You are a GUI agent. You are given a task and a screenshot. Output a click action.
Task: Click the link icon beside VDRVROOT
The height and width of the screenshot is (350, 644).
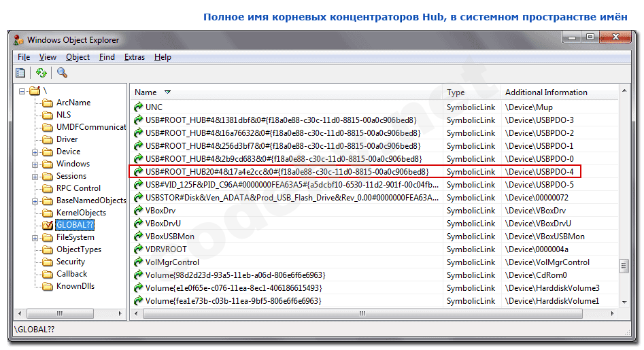tap(139, 249)
